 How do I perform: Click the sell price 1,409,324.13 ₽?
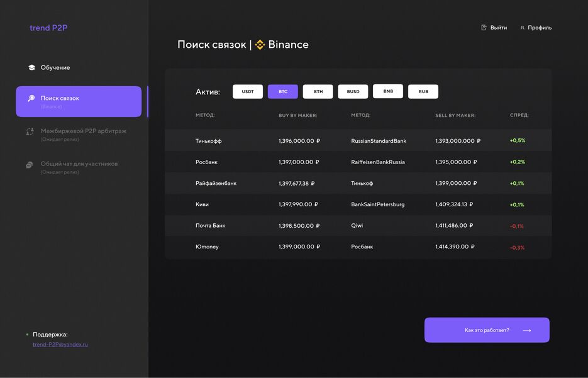454,204
